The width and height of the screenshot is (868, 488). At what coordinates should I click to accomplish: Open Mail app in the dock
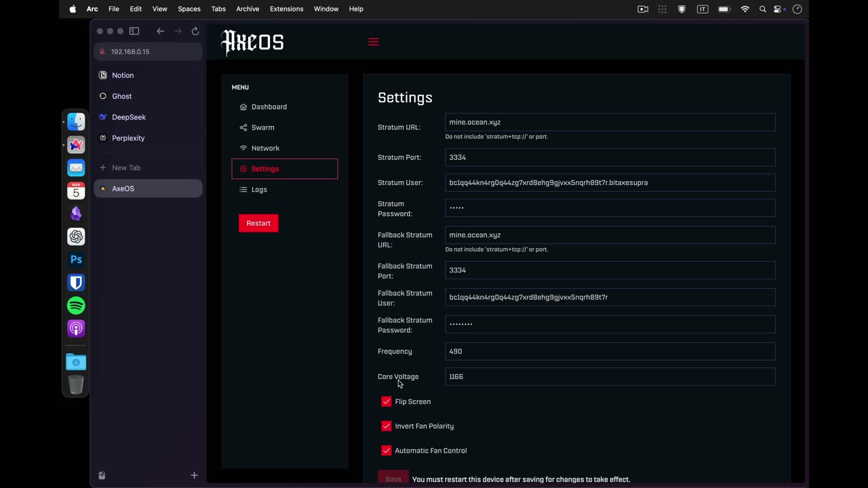click(76, 168)
